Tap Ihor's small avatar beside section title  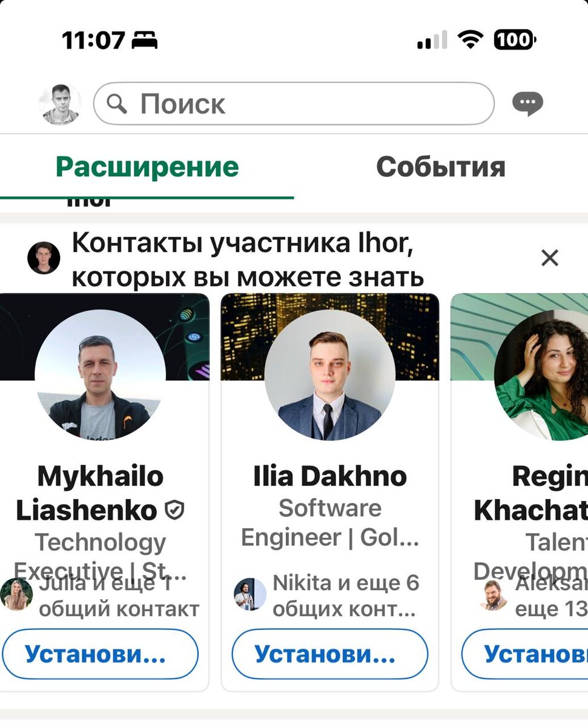(x=44, y=258)
